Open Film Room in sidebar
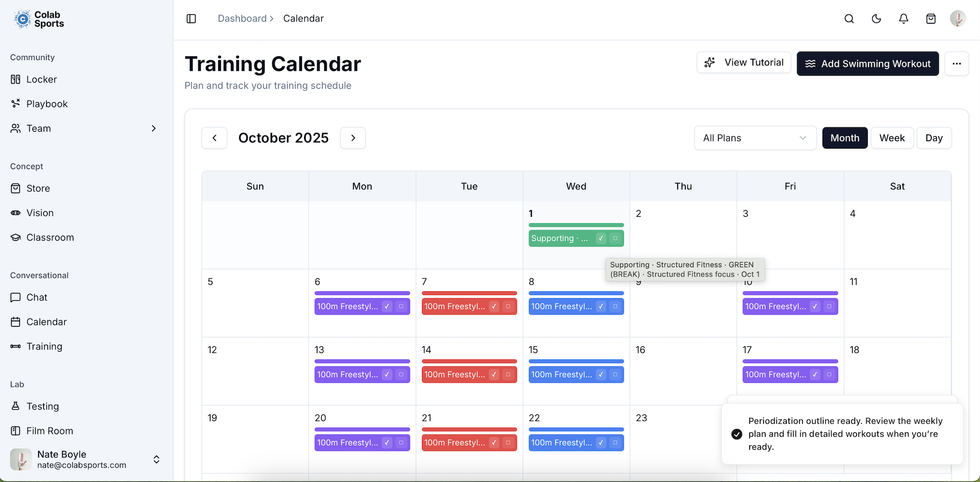The height and width of the screenshot is (482, 980). point(49,431)
